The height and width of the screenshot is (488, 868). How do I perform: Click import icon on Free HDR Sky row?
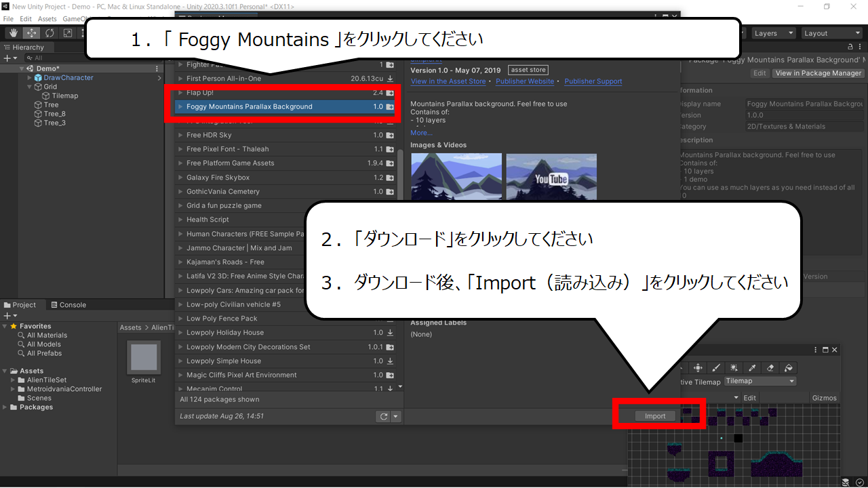390,135
